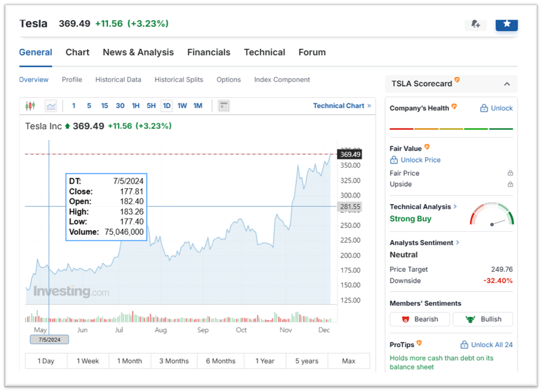Click the Unlock lock icon for Company's Health
542x392 pixels.
point(484,108)
